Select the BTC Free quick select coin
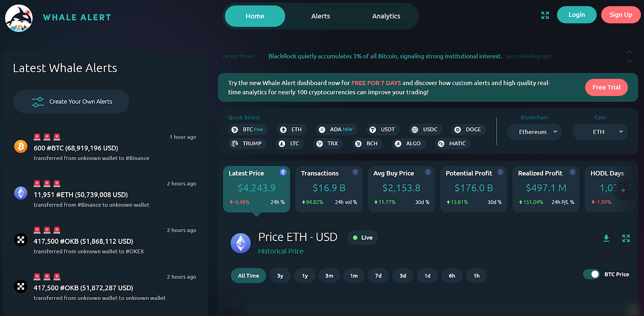The height and width of the screenshot is (316, 644). click(x=248, y=129)
